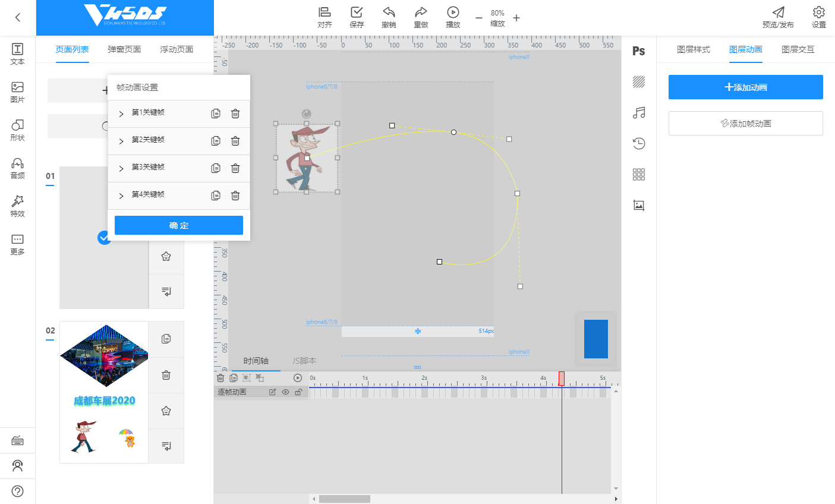
Task: Select the 图层动画 tab
Action: click(746, 49)
